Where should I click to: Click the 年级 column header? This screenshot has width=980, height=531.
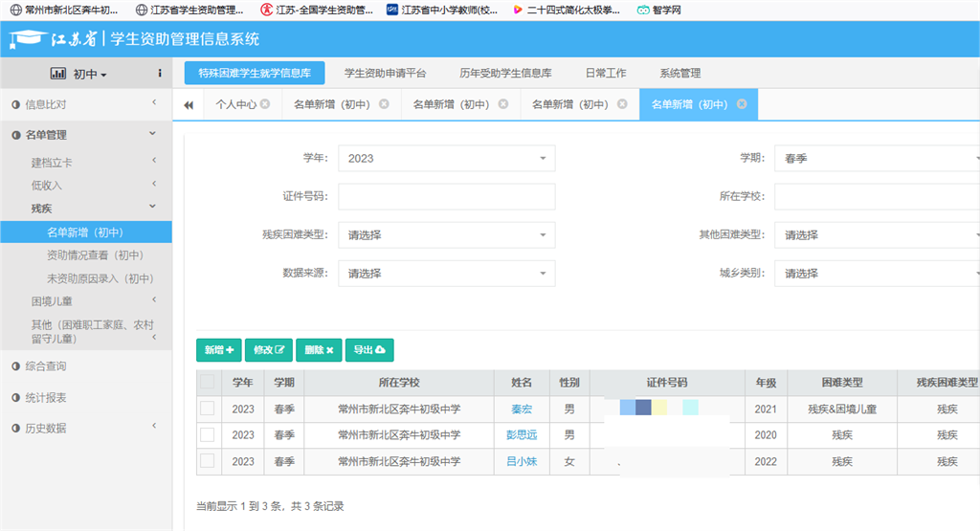coord(766,383)
